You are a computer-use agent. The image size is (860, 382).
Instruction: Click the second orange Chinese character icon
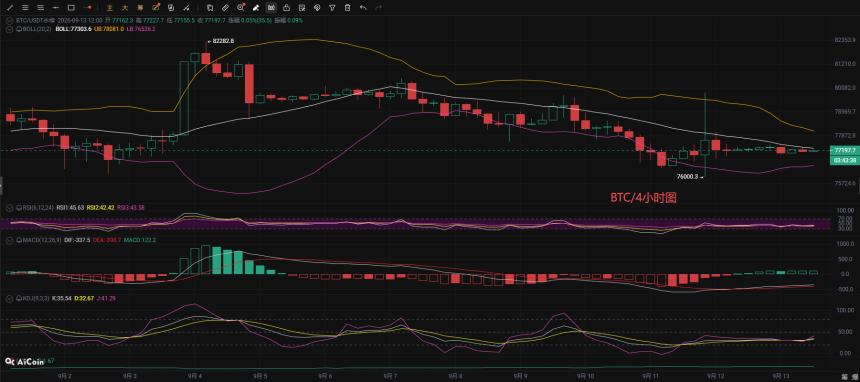tap(125, 8)
